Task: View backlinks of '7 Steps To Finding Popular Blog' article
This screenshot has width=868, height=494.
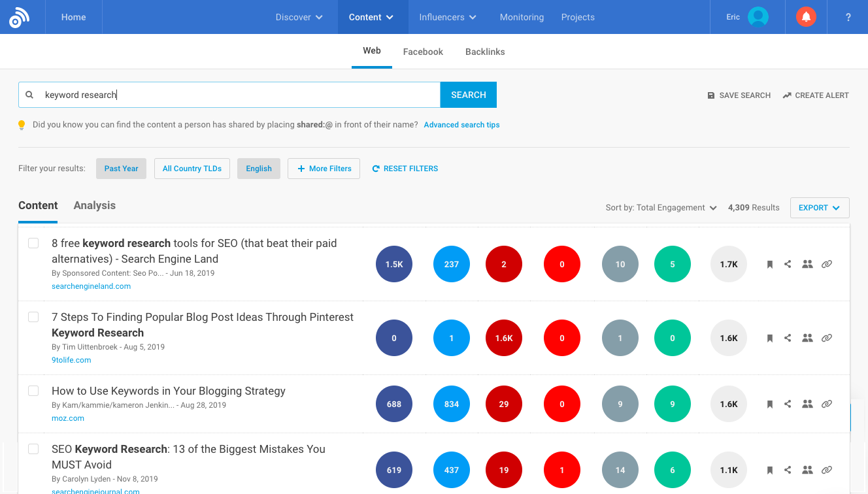Action: 827,338
